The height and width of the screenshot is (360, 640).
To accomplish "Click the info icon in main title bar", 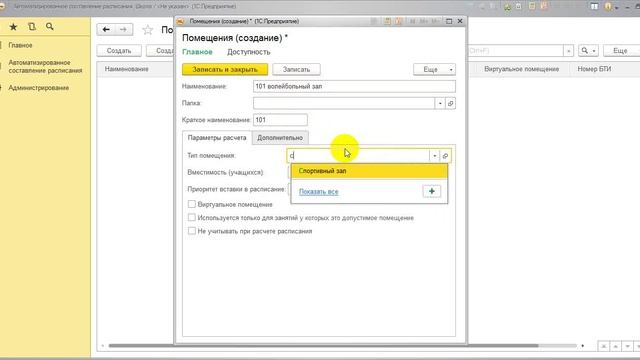I will (609, 7).
